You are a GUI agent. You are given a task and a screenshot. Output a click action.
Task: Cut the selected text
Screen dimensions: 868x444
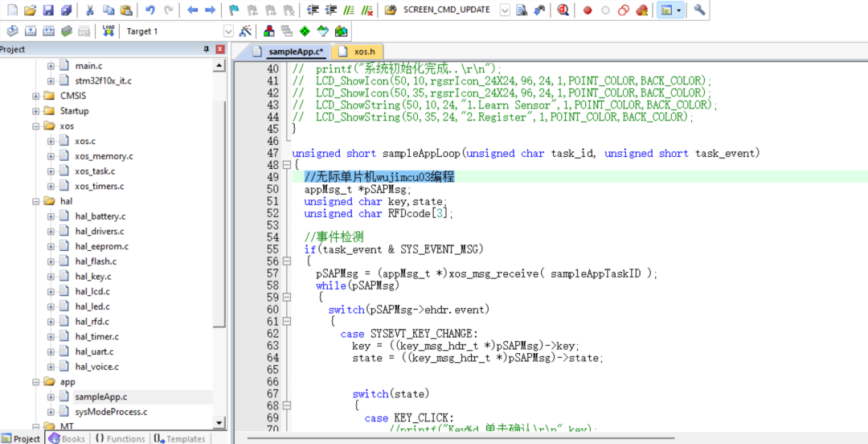pos(90,10)
